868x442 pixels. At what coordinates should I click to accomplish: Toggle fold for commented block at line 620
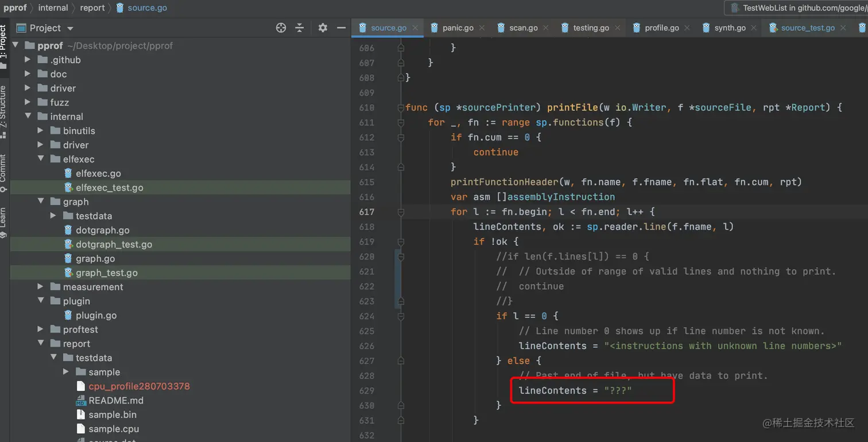coord(401,257)
